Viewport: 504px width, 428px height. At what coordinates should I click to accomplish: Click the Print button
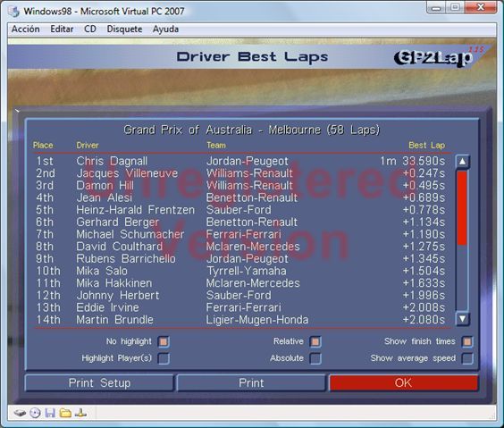251,383
